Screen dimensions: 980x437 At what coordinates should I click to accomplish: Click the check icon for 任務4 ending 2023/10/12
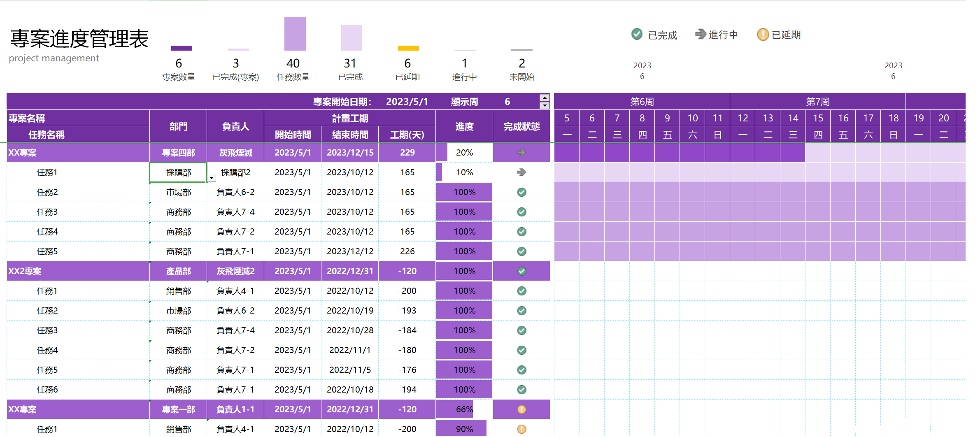click(521, 232)
